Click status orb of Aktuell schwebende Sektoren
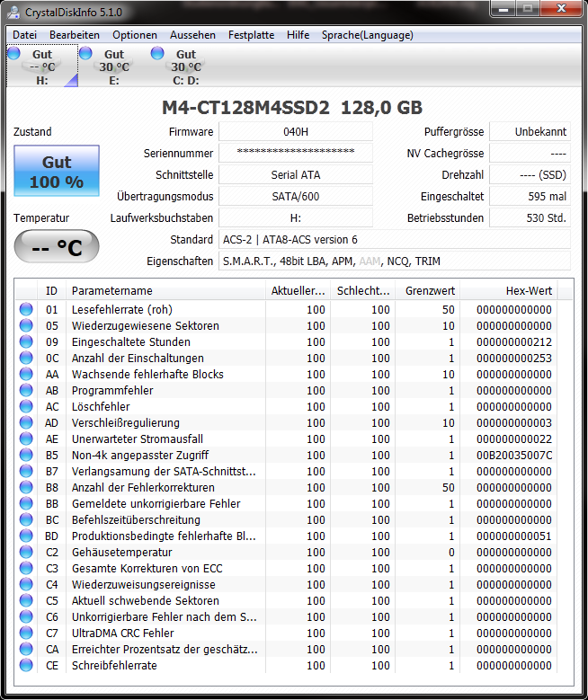Image resolution: width=588 pixels, height=700 pixels. tap(26, 600)
